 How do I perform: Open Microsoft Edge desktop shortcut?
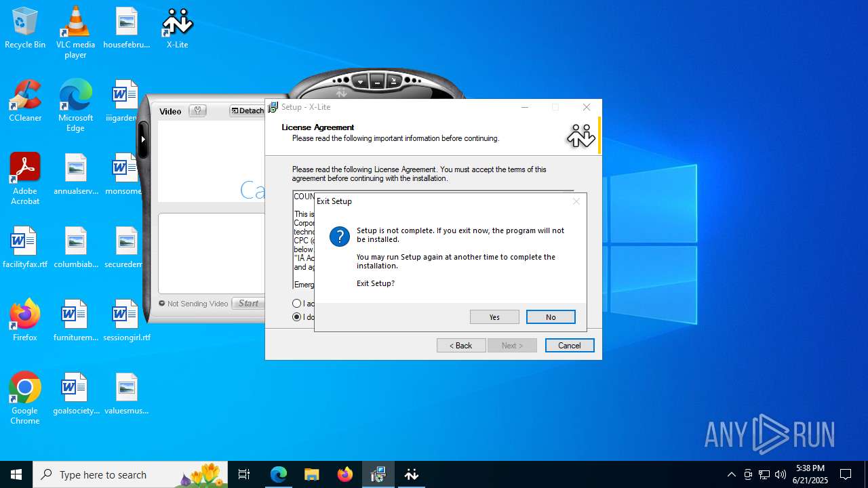point(75,106)
